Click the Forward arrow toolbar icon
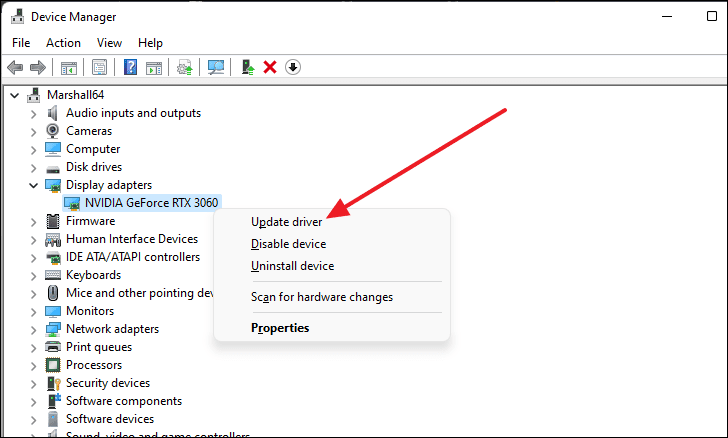This screenshot has width=728, height=438. click(x=38, y=67)
